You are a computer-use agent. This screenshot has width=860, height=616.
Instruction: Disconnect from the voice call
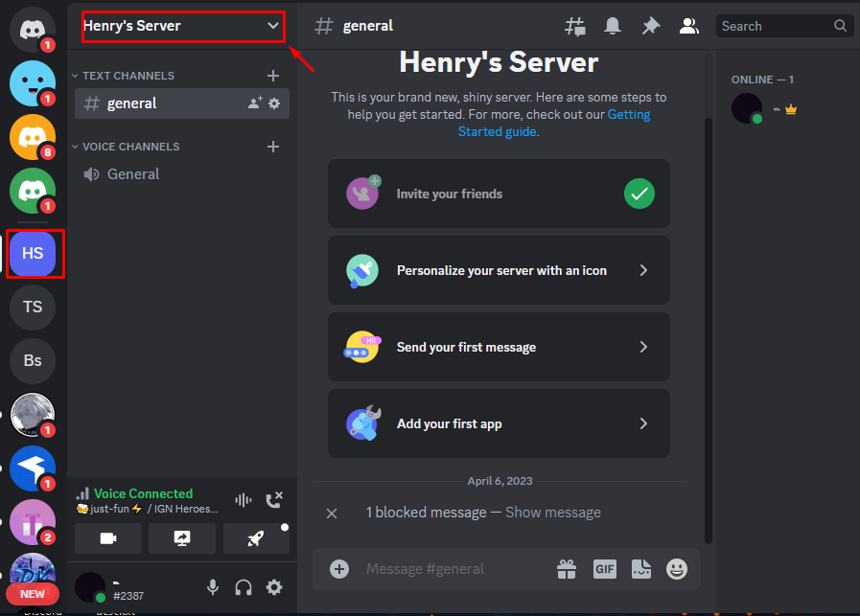273,500
